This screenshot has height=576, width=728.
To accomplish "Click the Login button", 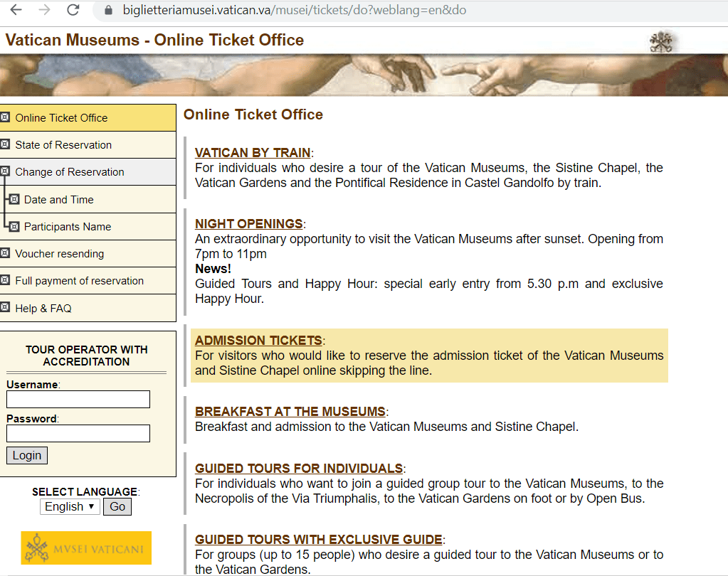I will coord(27,455).
